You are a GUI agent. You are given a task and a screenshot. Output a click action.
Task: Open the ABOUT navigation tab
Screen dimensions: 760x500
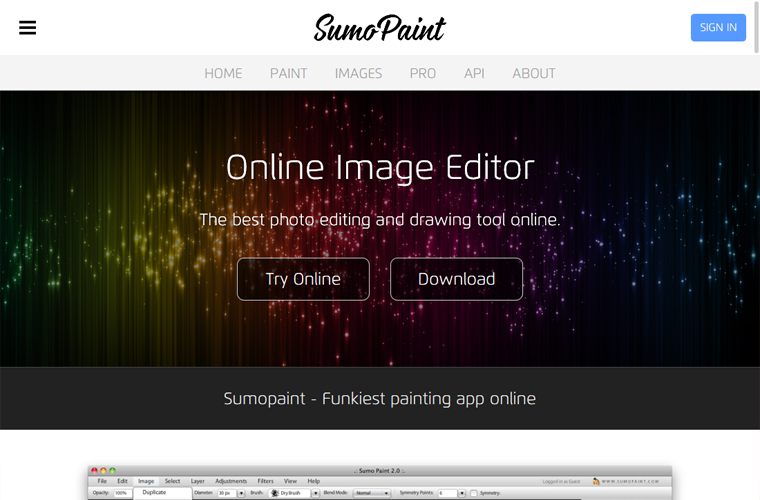(534, 73)
